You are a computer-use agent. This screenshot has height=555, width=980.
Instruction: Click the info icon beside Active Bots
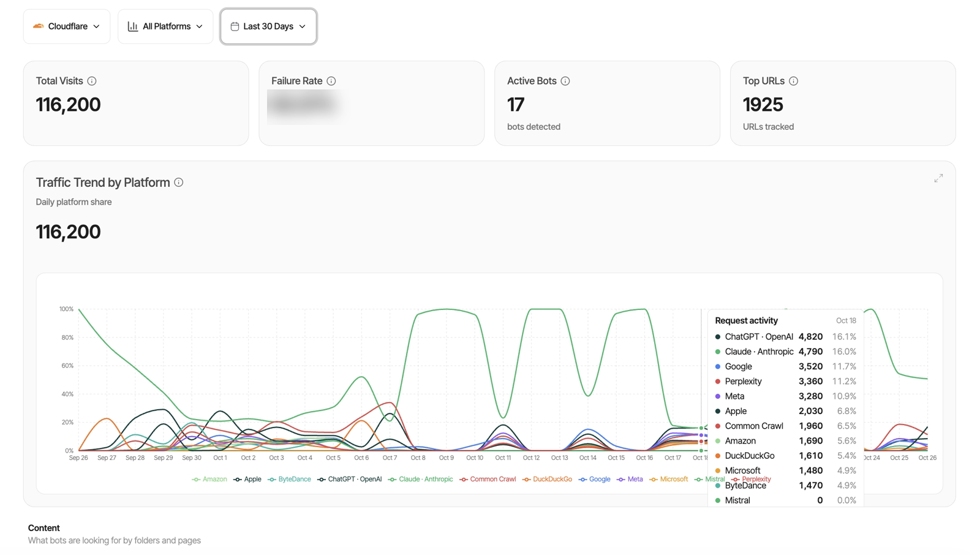click(565, 81)
